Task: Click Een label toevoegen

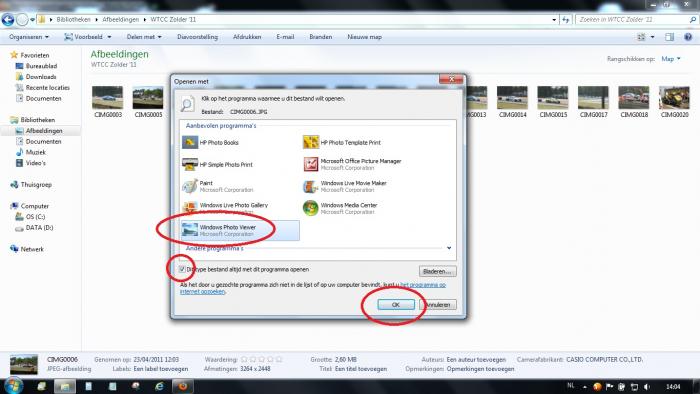Action: pos(161,369)
